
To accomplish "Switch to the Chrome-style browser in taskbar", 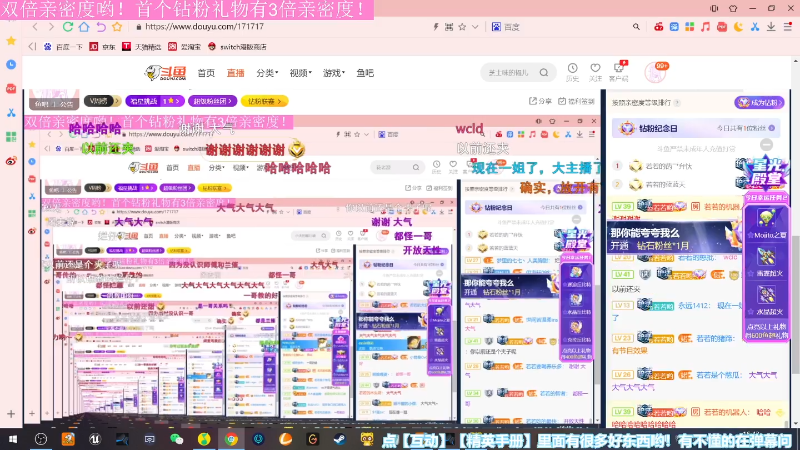I will point(231,439).
